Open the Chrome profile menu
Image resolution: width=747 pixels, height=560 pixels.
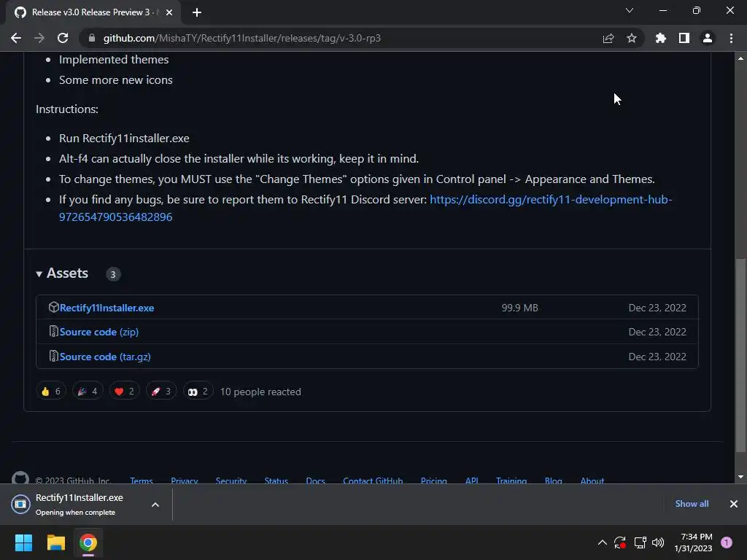[x=708, y=38]
